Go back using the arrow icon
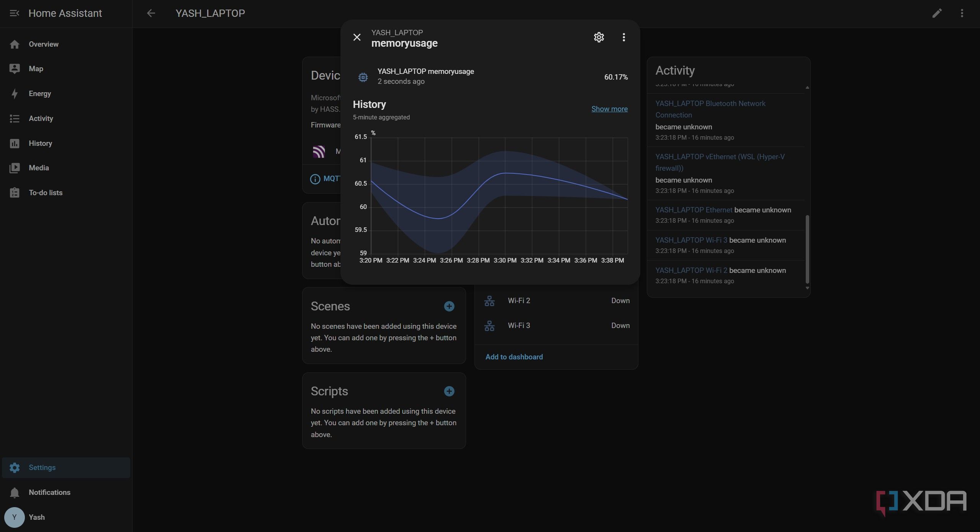The height and width of the screenshot is (532, 980). coord(151,13)
